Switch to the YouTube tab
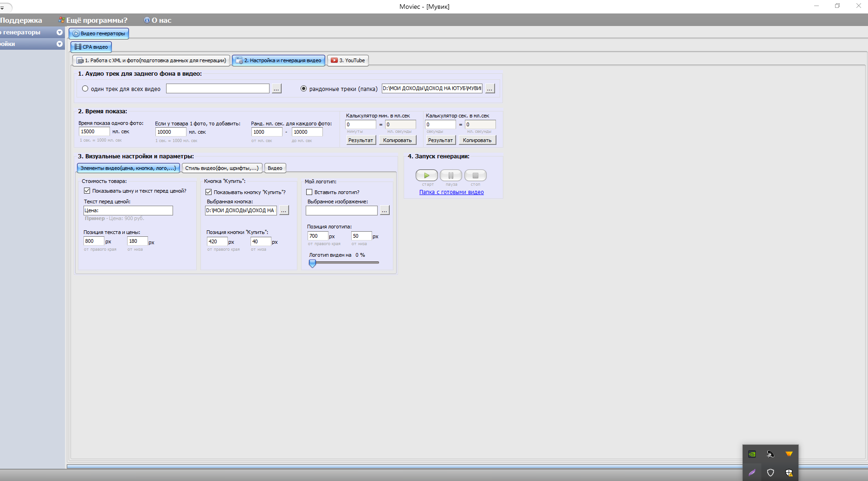Image resolution: width=868 pixels, height=481 pixels. click(348, 60)
